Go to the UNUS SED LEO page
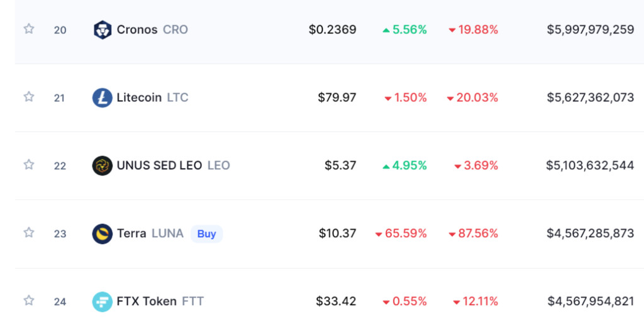The height and width of the screenshot is (329, 644). click(173, 165)
